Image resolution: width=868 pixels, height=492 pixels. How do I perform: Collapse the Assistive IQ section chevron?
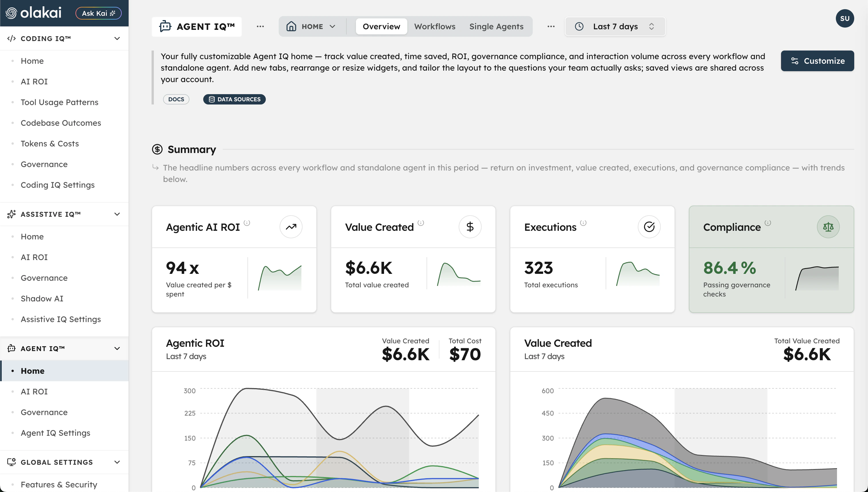point(117,214)
